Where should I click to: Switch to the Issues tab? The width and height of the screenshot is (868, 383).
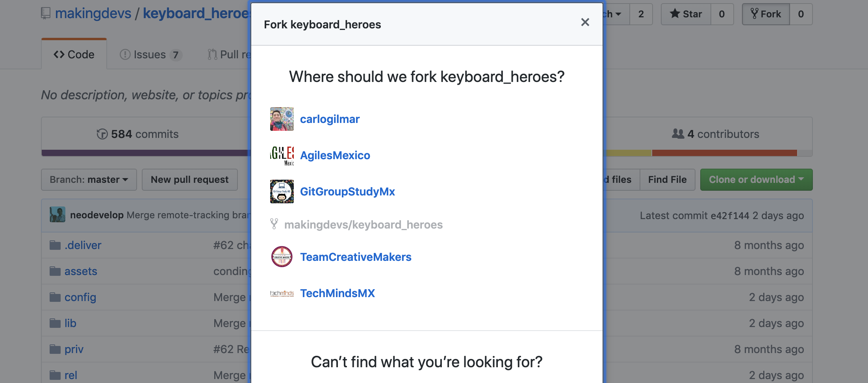pyautogui.click(x=150, y=54)
